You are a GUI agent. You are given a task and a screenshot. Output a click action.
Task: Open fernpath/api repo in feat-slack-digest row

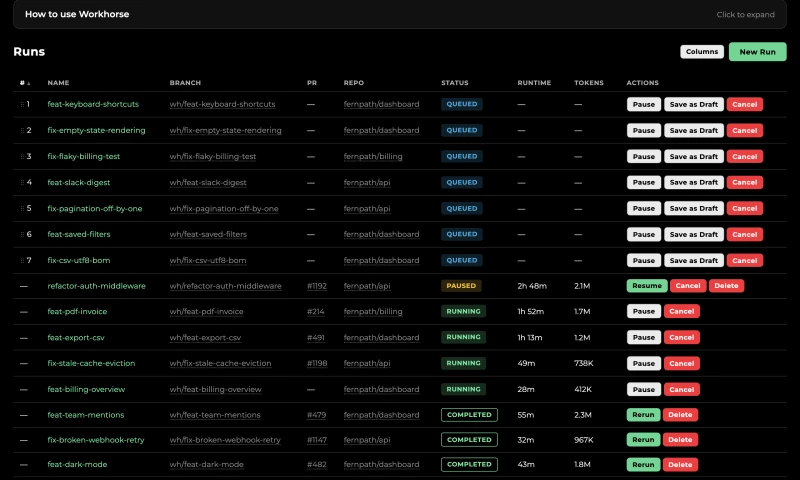click(367, 182)
